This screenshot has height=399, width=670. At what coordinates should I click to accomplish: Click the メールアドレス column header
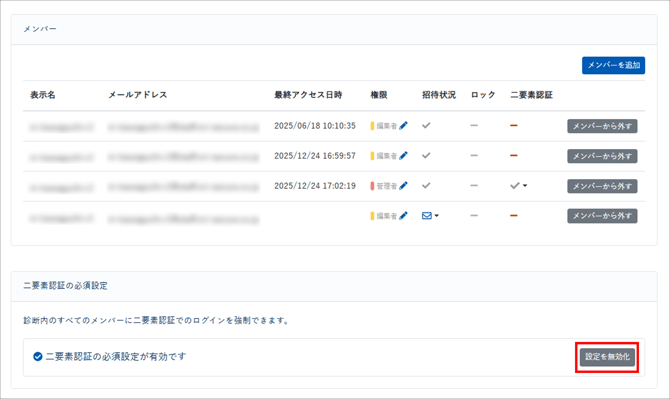tap(138, 95)
